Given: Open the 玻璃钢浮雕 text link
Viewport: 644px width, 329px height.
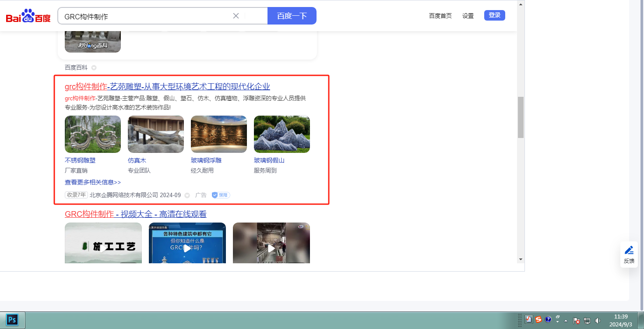Looking at the screenshot, I should pos(206,160).
